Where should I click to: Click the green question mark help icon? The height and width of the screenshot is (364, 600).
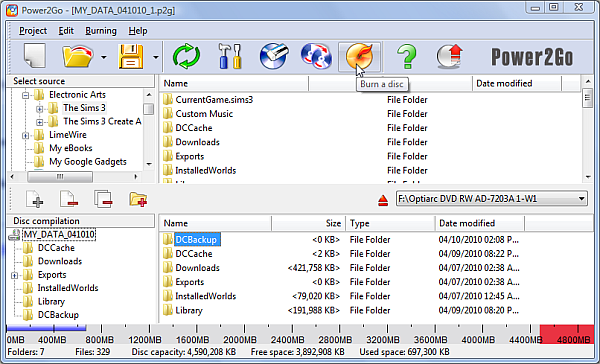406,57
